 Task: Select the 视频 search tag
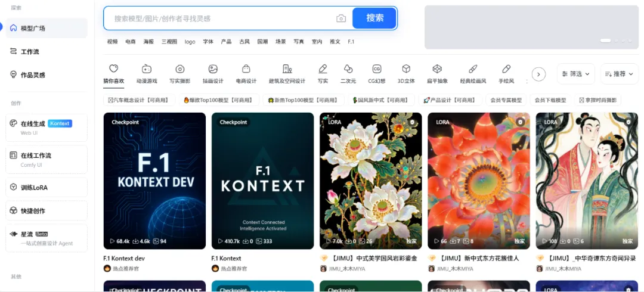point(112,42)
